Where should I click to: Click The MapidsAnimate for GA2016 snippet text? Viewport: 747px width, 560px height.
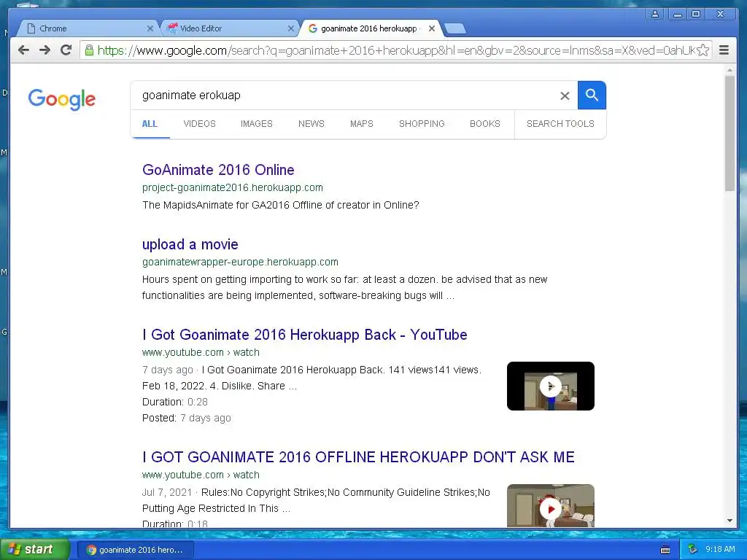click(281, 205)
